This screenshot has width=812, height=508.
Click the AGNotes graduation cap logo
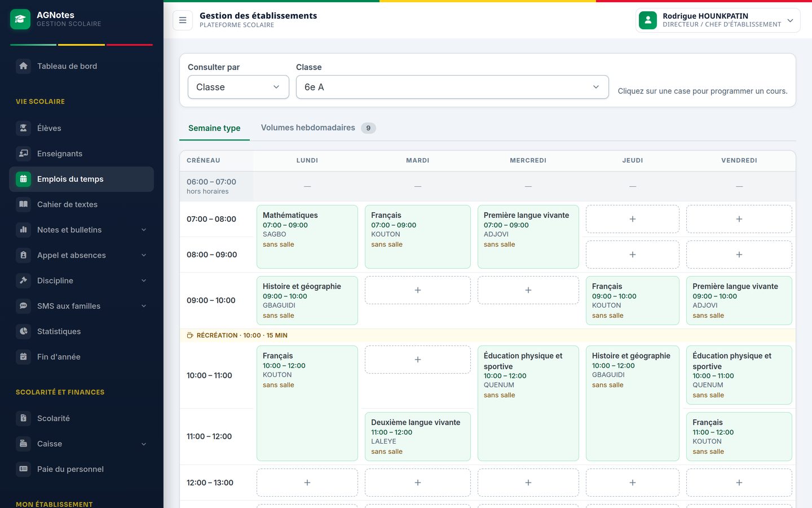click(20, 19)
